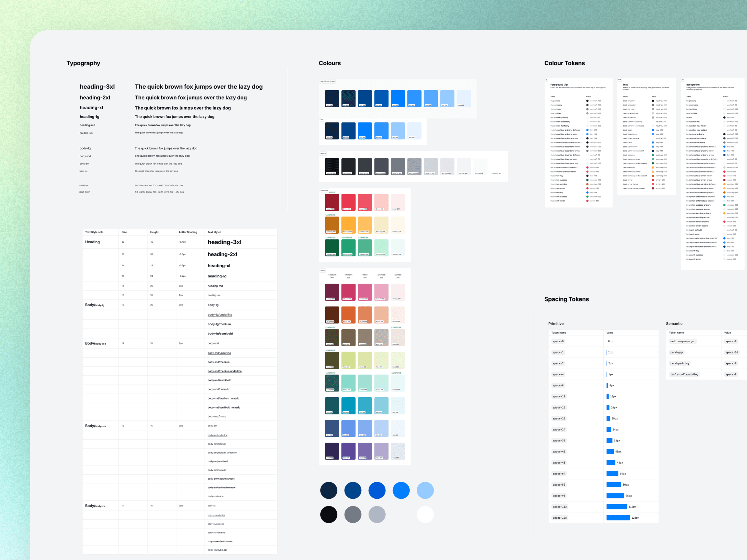Click the Neutral 900 color swatch
This screenshot has height=560, width=747.
click(x=331, y=166)
